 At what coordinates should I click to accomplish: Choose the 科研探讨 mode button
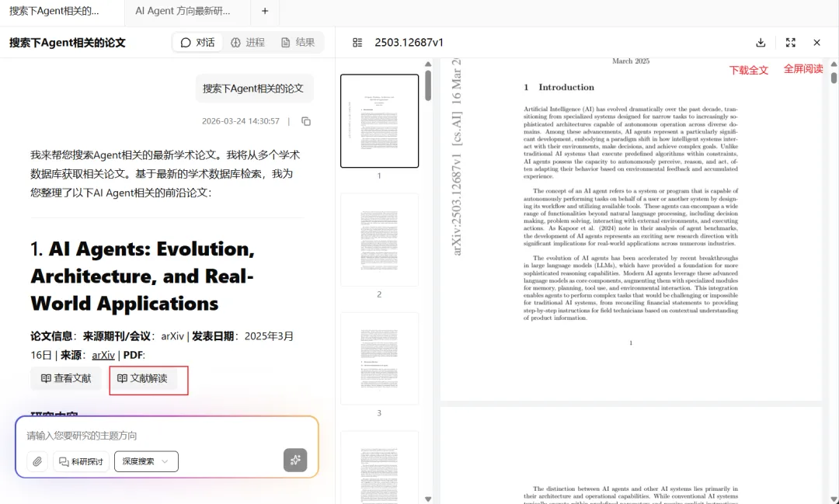point(81,461)
